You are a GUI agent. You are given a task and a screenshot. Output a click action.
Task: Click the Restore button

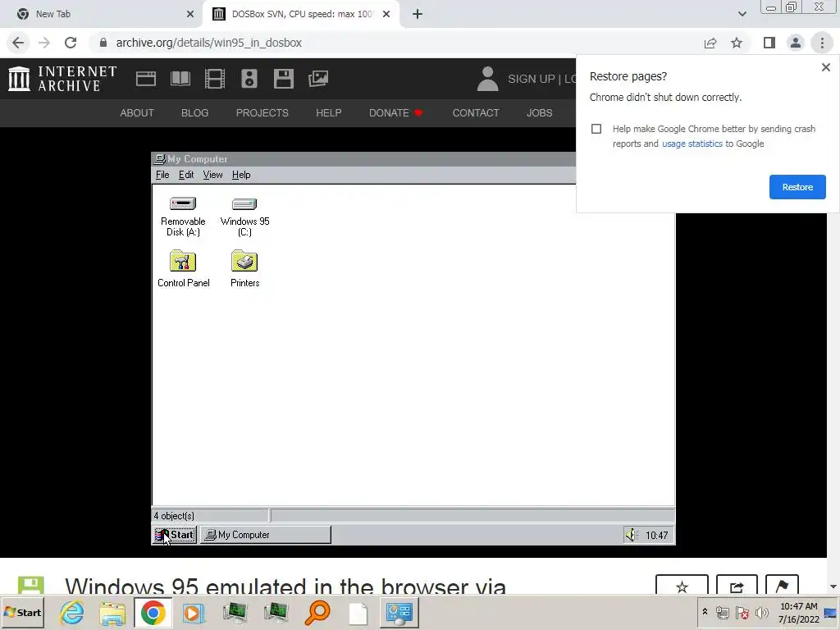(x=797, y=187)
